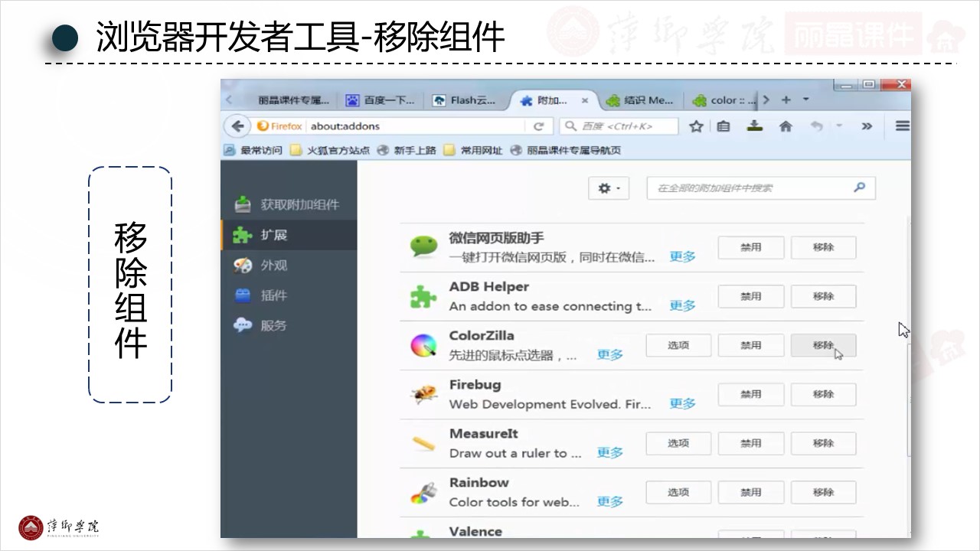Image resolution: width=980 pixels, height=551 pixels.
Task: Click the Firefox identity icon in the address bar
Action: coord(279,126)
